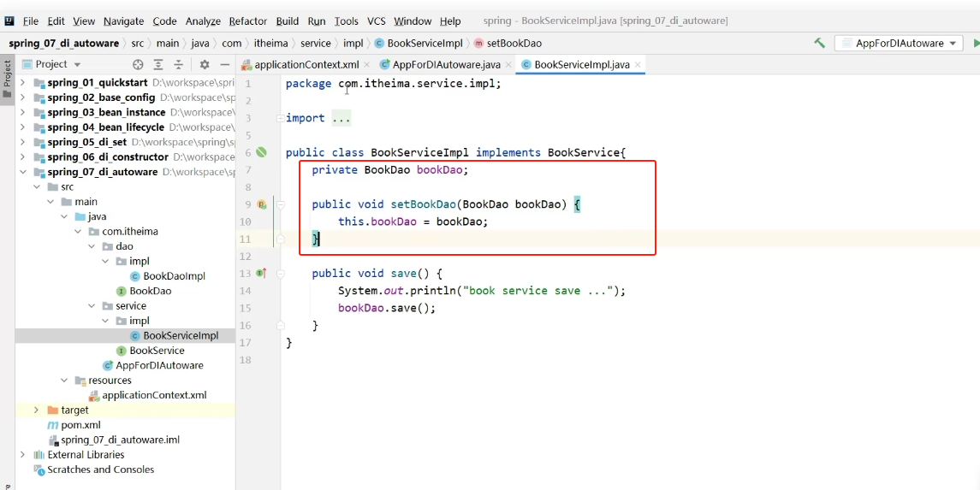Close the BookServiceImpl.java tab
The height and width of the screenshot is (490, 980).
pyautogui.click(x=638, y=65)
